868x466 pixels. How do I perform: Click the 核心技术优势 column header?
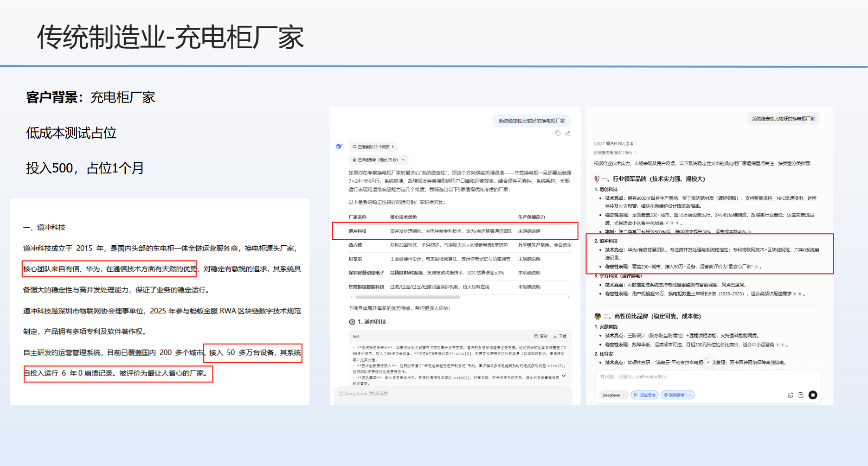pos(404,217)
